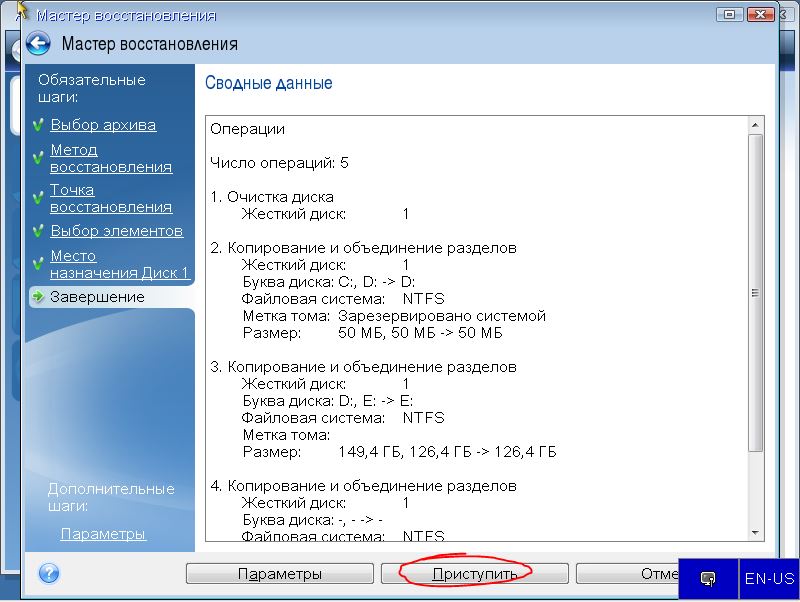Click the keyboard icon in the system tray

(x=708, y=578)
